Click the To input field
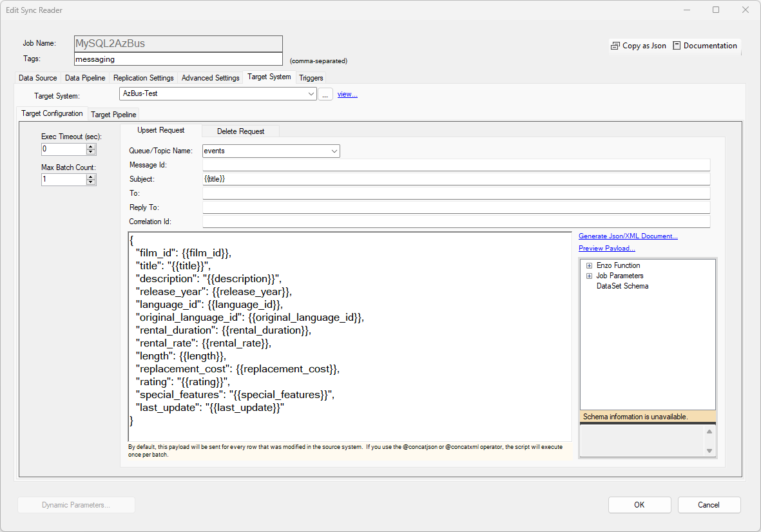This screenshot has height=532, width=761. pyautogui.click(x=456, y=193)
